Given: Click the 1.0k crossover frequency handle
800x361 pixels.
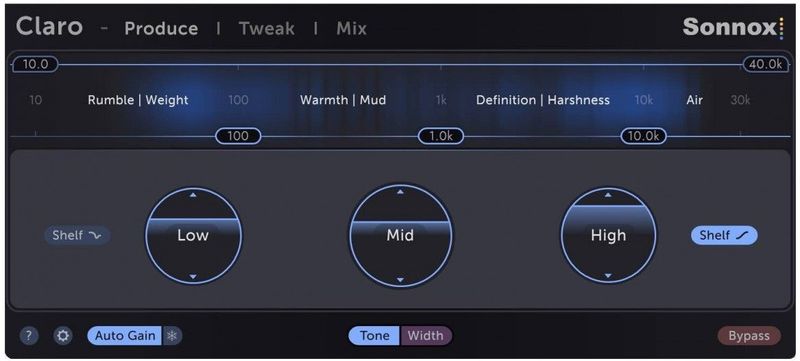Looking at the screenshot, I should tap(441, 136).
